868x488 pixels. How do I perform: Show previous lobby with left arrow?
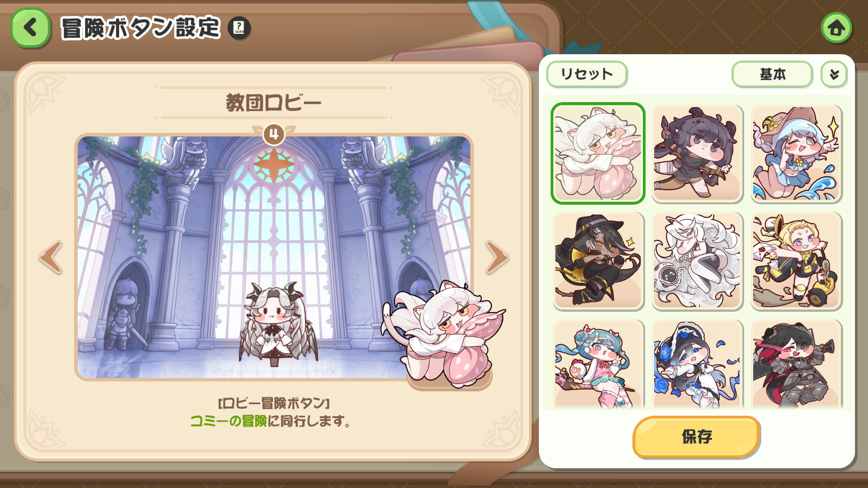tap(51, 257)
